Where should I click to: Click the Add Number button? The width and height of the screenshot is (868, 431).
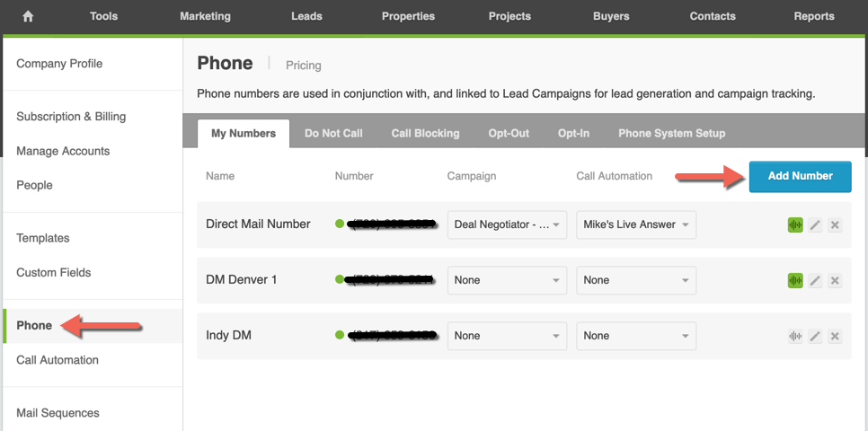click(x=800, y=177)
